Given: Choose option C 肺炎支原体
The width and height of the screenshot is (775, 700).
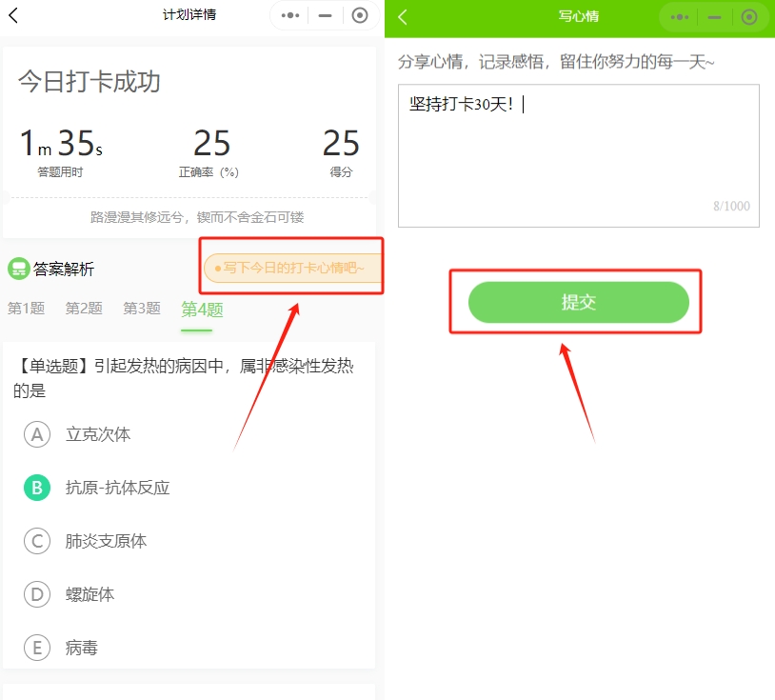Looking at the screenshot, I should pyautogui.click(x=37, y=541).
